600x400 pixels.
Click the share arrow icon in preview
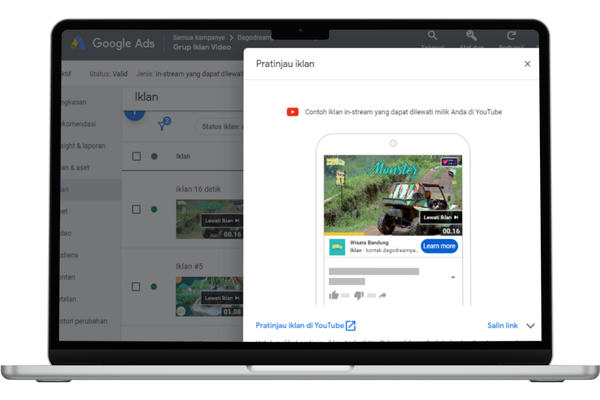pos(382,295)
